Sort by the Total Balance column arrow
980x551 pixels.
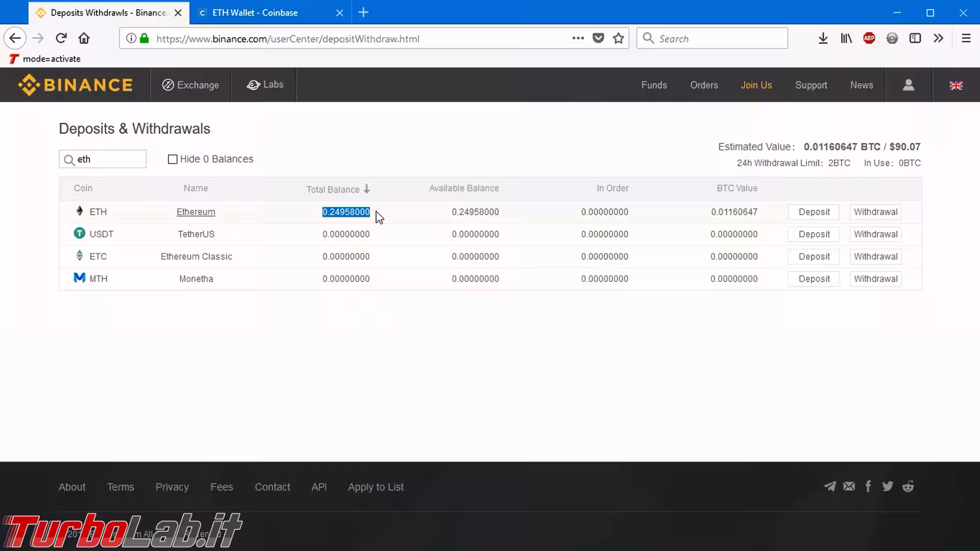click(x=366, y=189)
